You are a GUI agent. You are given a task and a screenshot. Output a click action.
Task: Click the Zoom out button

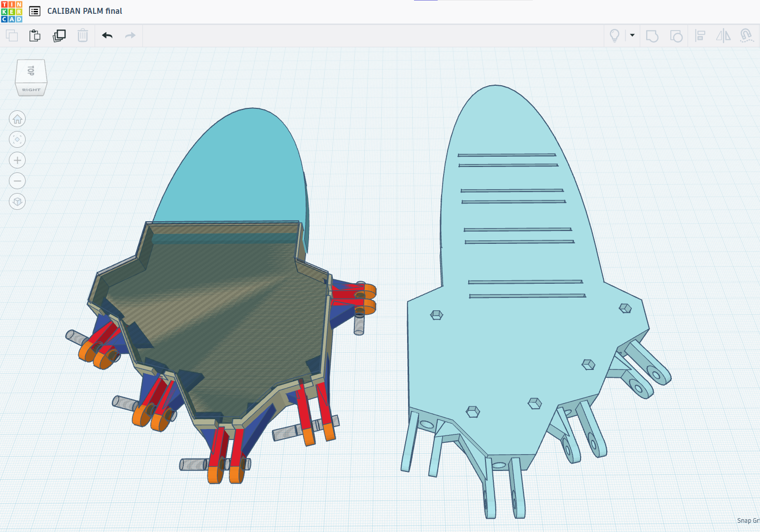tap(17, 181)
